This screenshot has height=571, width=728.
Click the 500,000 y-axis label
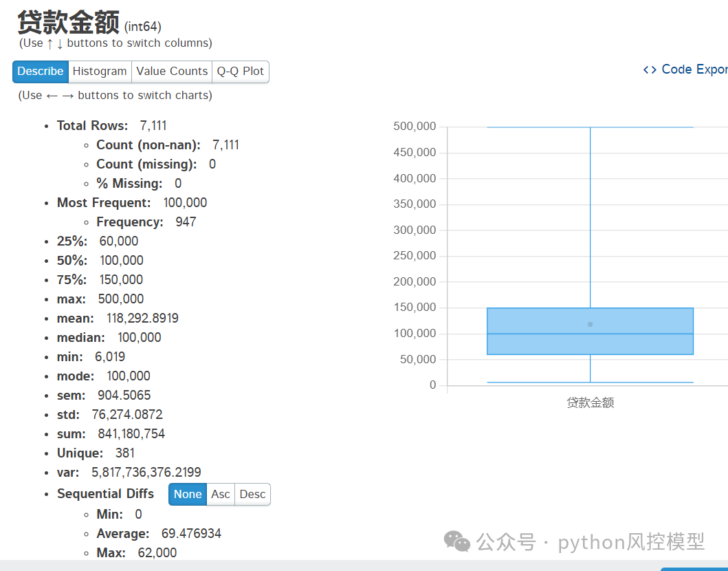click(x=415, y=127)
